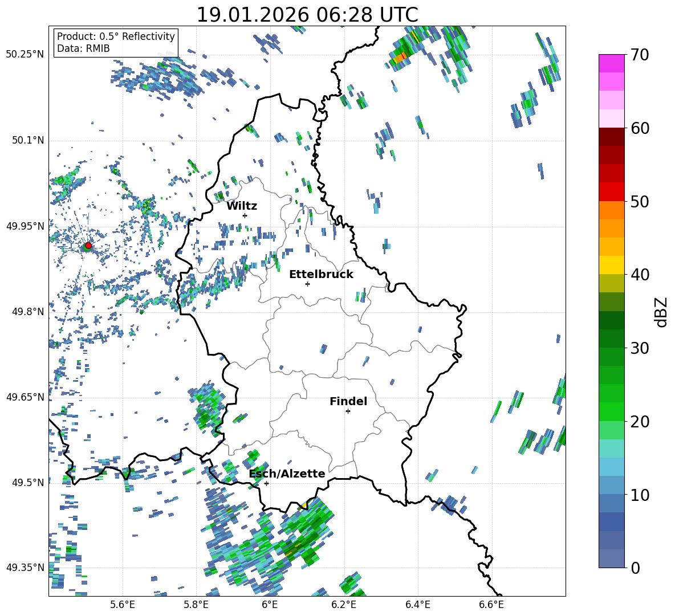Click the orange colorbar swatch below 50
The height and width of the screenshot is (616, 675).
611,210
